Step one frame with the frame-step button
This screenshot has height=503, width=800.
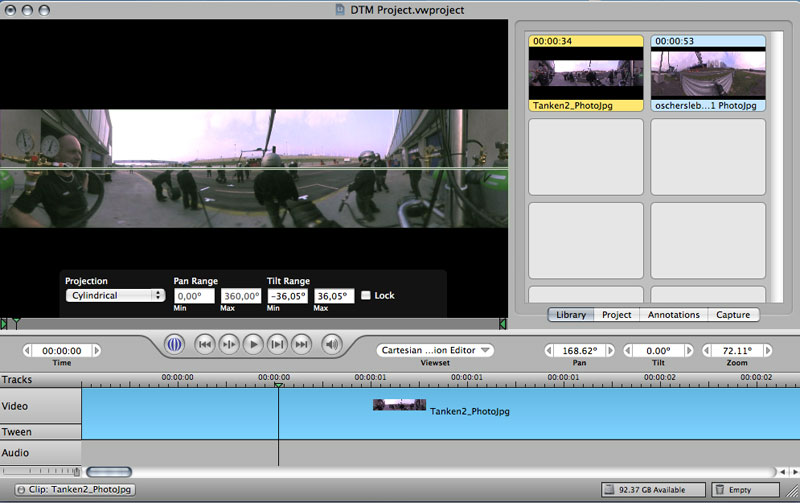pos(229,345)
